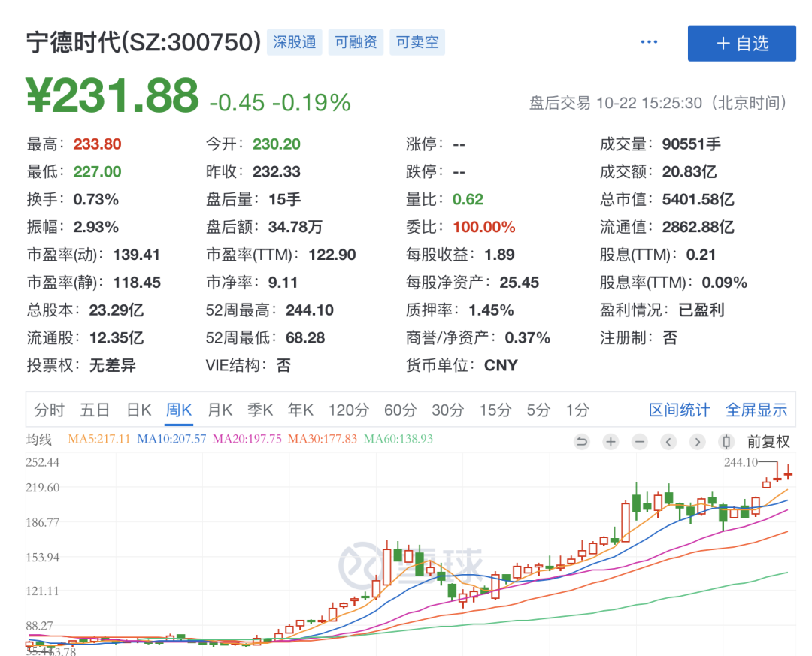Click the 可卖空 tag
The image size is (812, 656).
coord(417,42)
